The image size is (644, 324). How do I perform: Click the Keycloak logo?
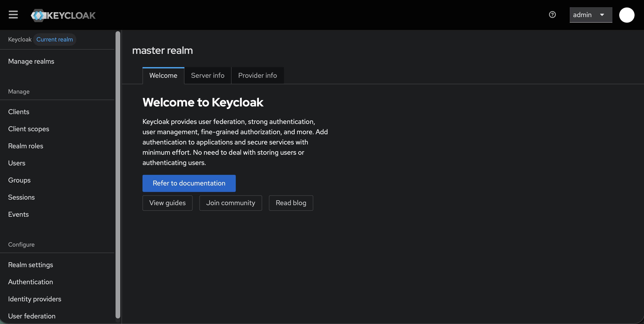(63, 15)
